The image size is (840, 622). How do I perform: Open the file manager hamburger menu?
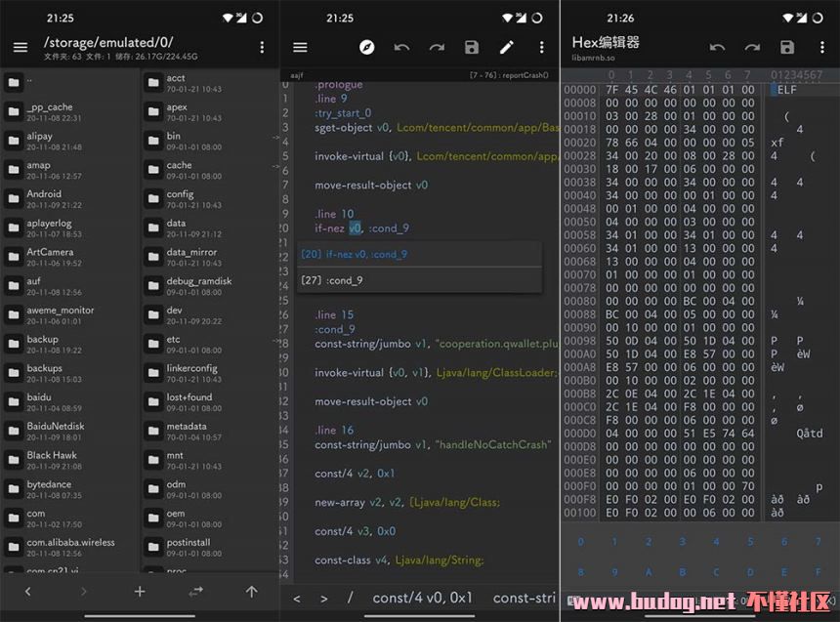[x=20, y=47]
